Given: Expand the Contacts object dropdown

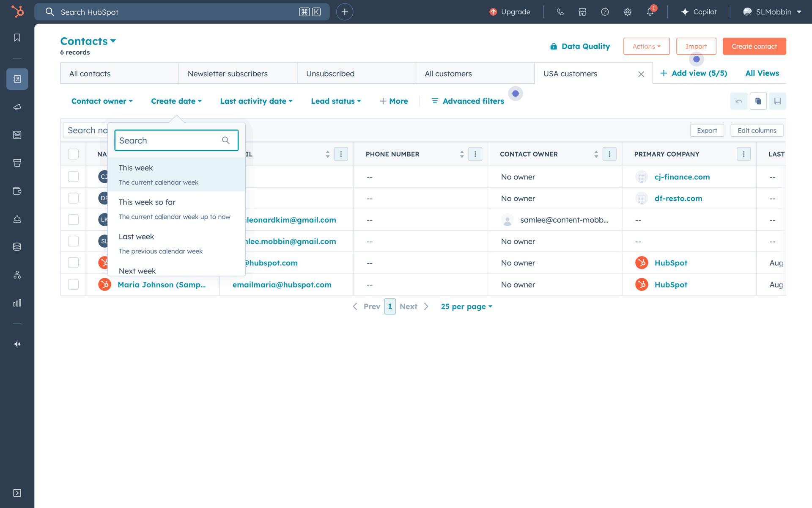Looking at the screenshot, I should (88, 41).
